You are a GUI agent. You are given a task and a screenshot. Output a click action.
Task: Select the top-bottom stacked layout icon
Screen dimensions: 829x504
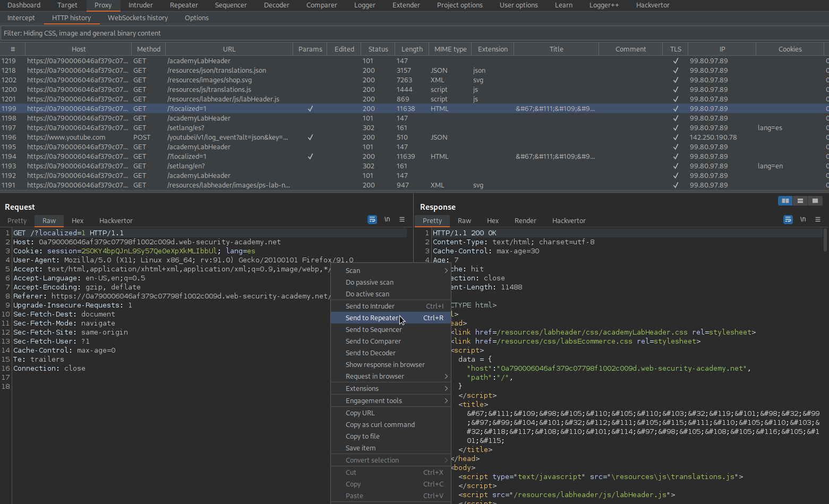(x=800, y=201)
